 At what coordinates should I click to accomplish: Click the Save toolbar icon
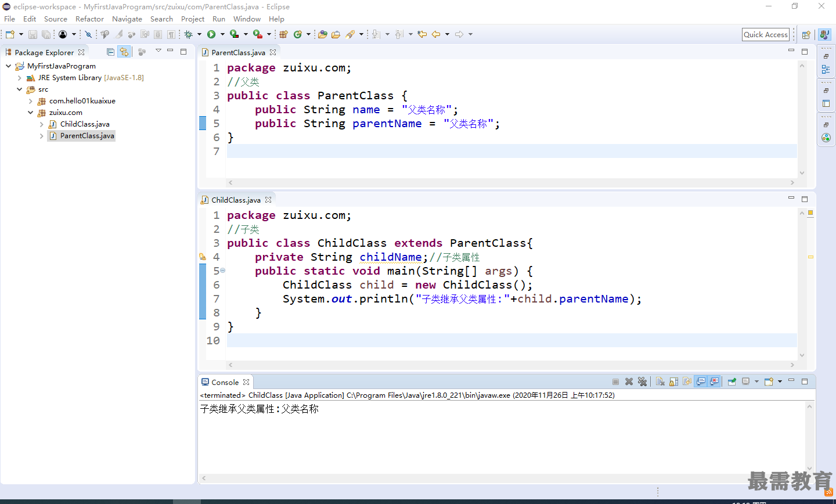pos(33,34)
